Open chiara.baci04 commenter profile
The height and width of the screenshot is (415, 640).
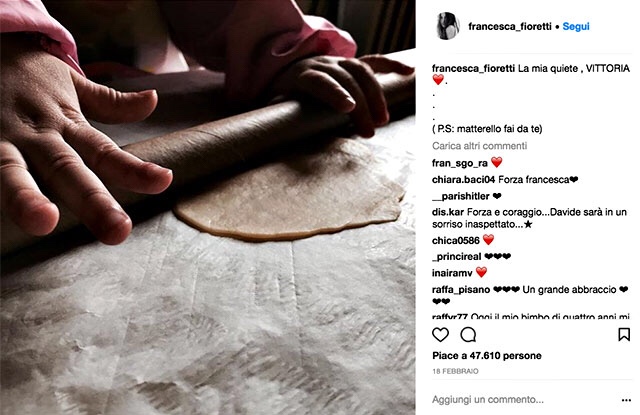(x=463, y=180)
